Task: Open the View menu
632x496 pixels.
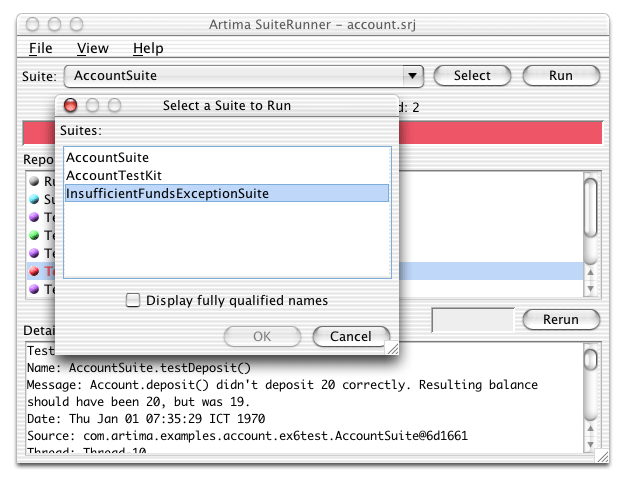Action: click(93, 48)
